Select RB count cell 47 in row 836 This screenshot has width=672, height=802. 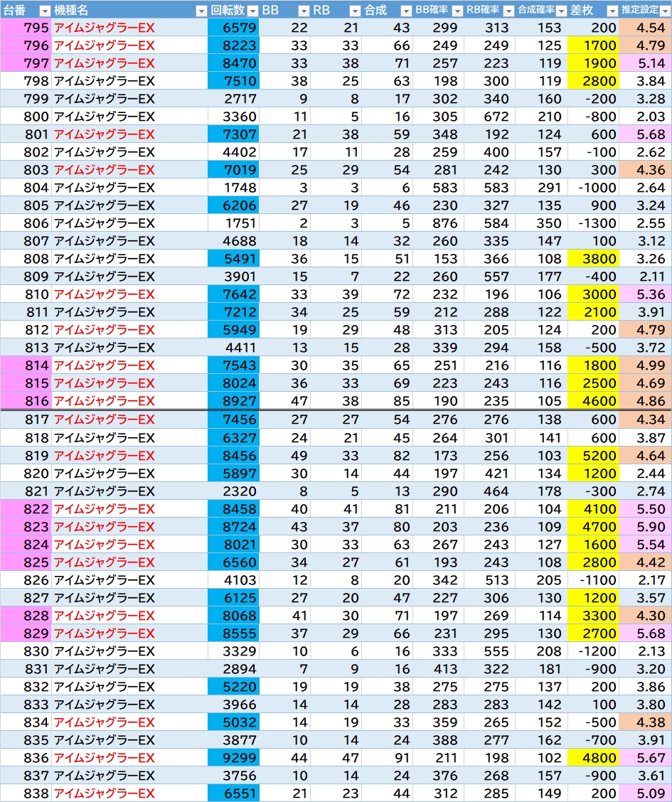pos(336,757)
